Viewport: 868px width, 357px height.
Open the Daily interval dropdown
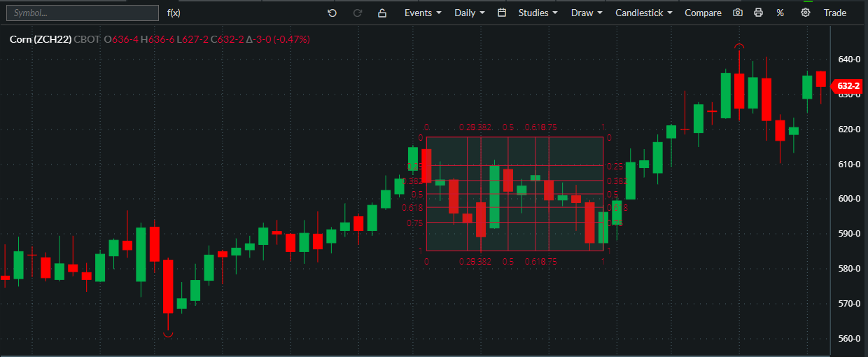[470, 13]
